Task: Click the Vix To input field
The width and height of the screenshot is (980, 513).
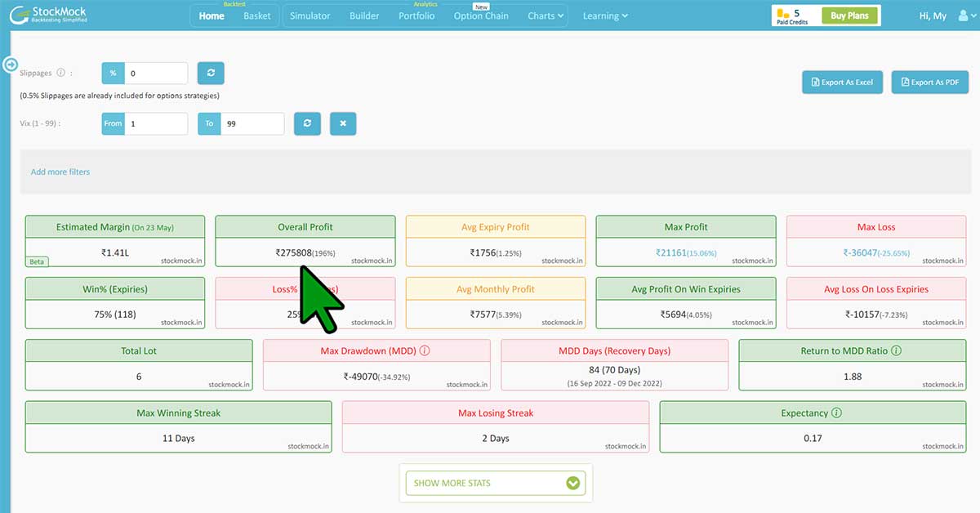Action: [252, 123]
